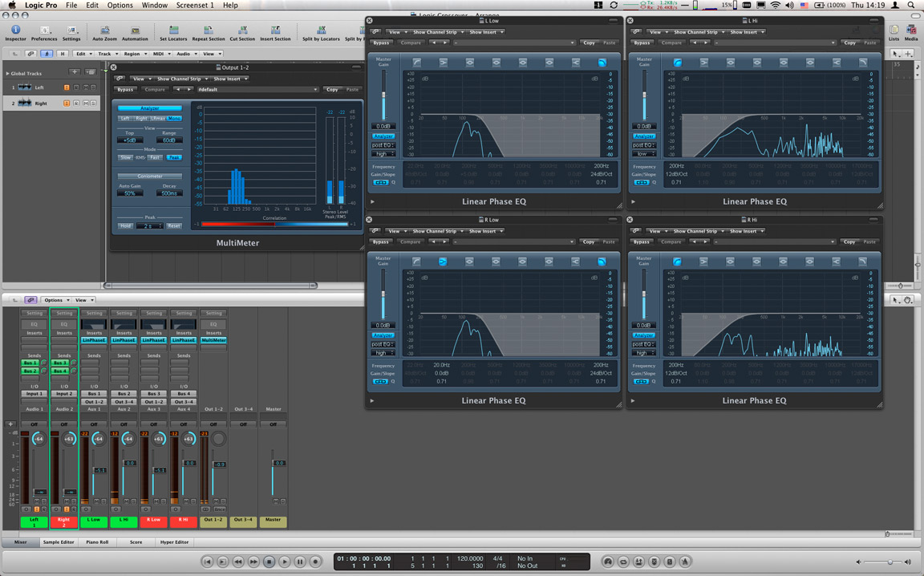Open the Region menu in Arrange toolbar
Screen dimensions: 924x576
pyautogui.click(x=135, y=54)
